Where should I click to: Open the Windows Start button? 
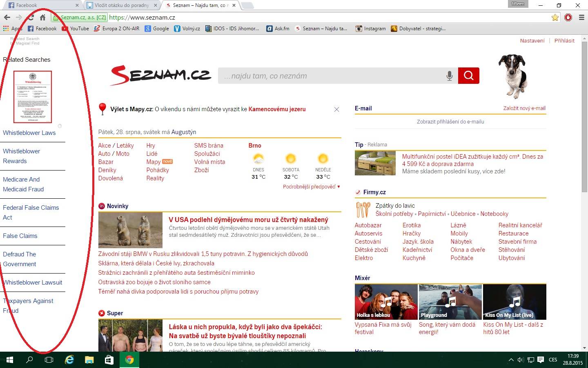[10, 360]
